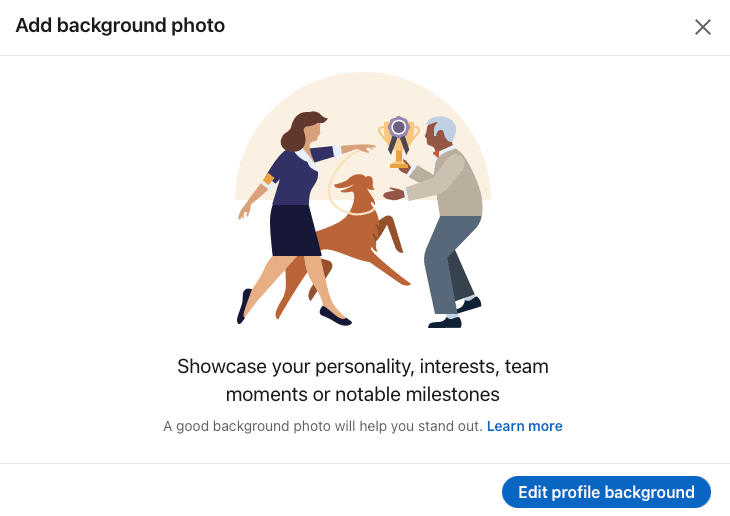Click the Edit profile background button
This screenshot has height=516, width=730.
[606, 492]
